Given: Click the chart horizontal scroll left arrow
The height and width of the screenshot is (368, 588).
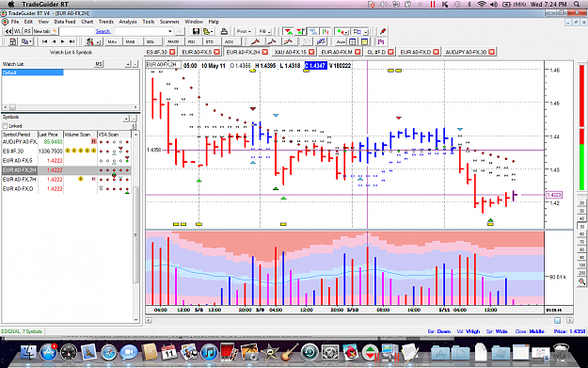Looking at the screenshot, I should 149,320.
